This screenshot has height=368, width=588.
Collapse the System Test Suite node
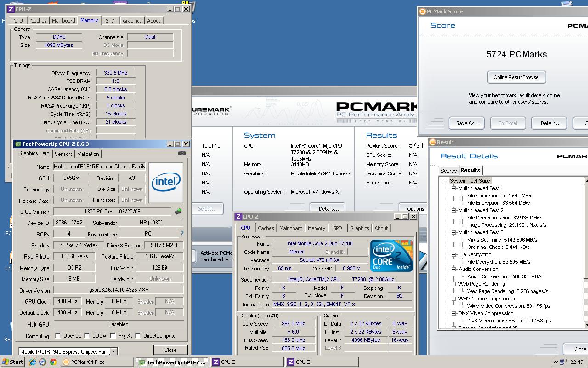tap(445, 181)
